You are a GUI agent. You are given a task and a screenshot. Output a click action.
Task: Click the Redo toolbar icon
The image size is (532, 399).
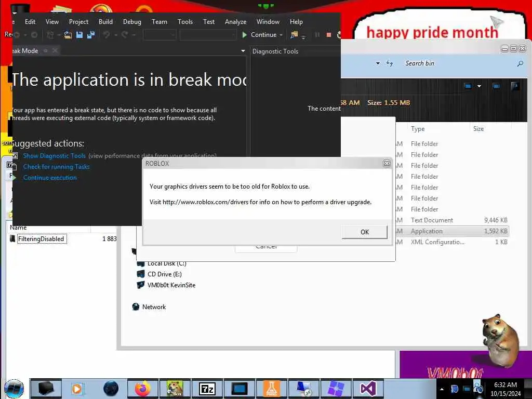tap(125, 35)
